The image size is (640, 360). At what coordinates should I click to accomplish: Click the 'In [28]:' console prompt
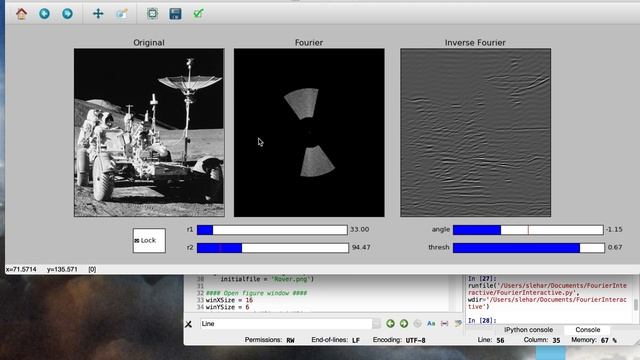[x=482, y=320]
